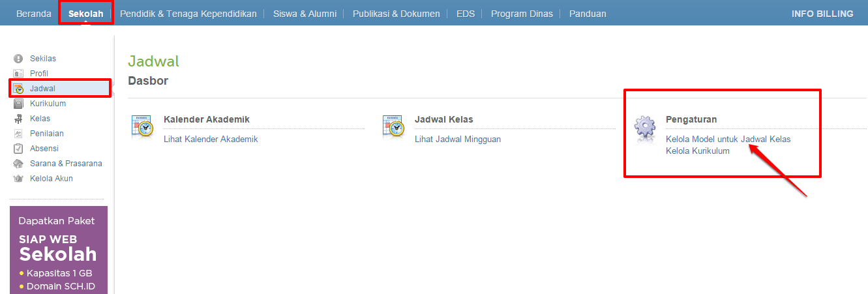This screenshot has width=868, height=294.
Task: Click the Kelola Akun sidebar icon
Action: [x=18, y=179]
